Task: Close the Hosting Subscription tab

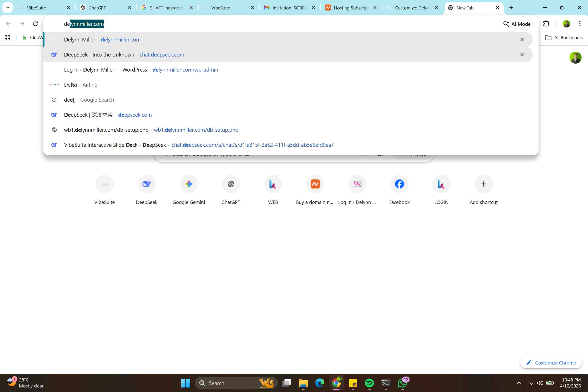Action: coord(375,8)
